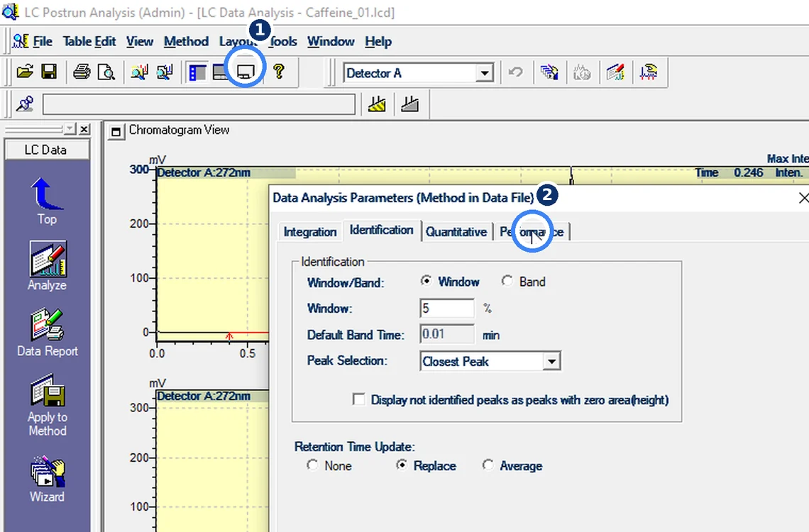Viewport: 809px width, 532px height.
Task: Open Data Report from the sidebar
Action: [47, 333]
